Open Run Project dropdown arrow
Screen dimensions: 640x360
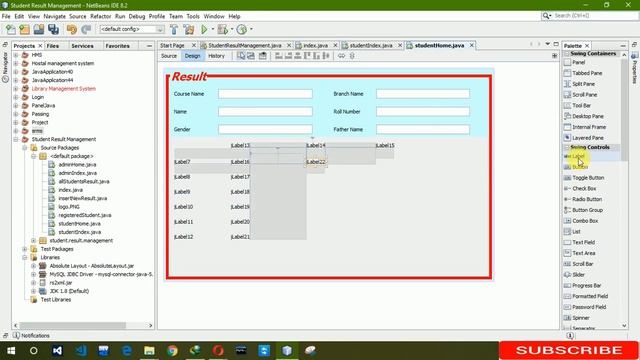click(x=213, y=29)
